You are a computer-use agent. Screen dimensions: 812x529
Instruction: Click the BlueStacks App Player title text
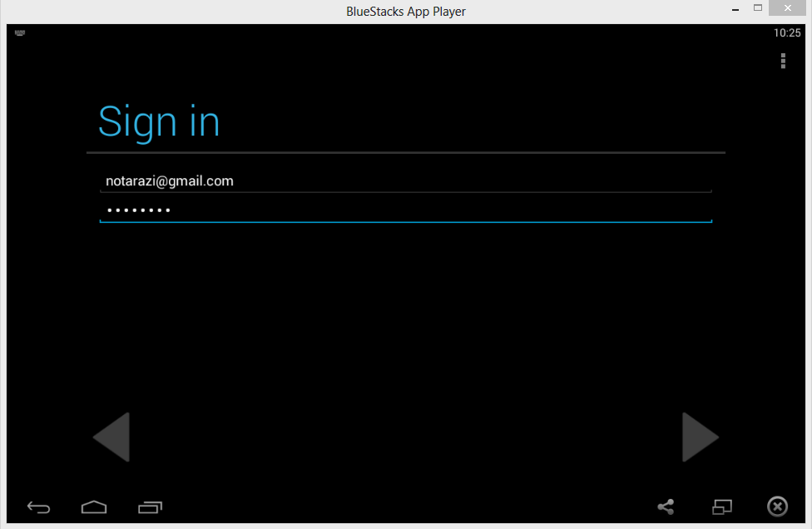(406, 12)
